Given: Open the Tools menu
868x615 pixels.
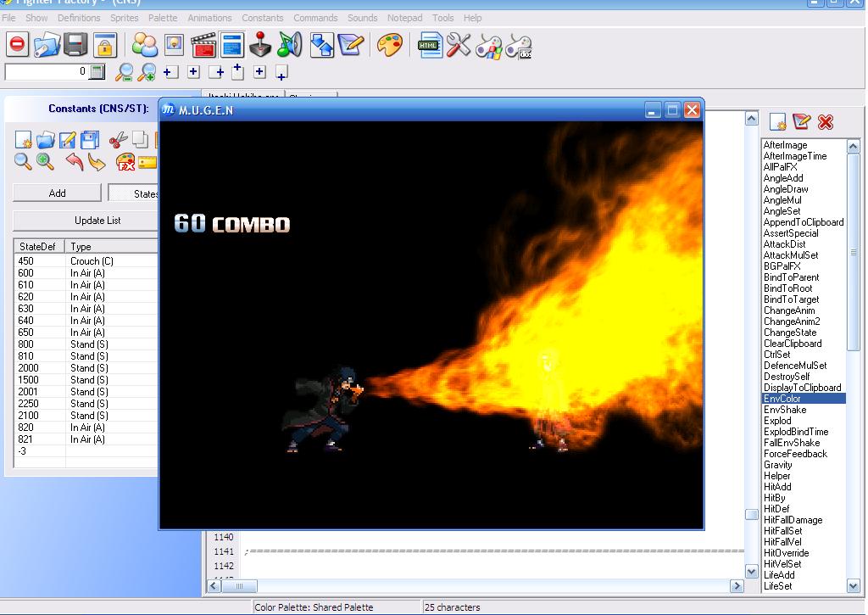Looking at the screenshot, I should [x=442, y=18].
